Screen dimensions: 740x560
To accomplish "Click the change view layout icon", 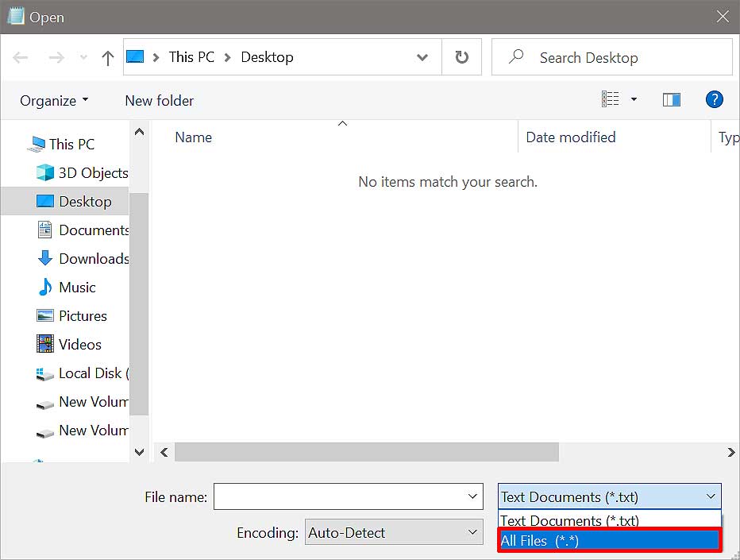I will click(x=610, y=99).
